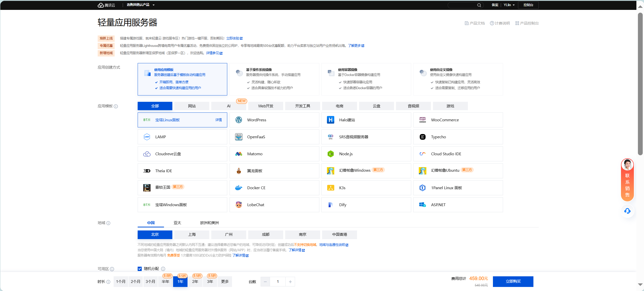Click the 1Panel Linux 面板 icon
Image resolution: width=644 pixels, height=291 pixels.
click(x=422, y=188)
